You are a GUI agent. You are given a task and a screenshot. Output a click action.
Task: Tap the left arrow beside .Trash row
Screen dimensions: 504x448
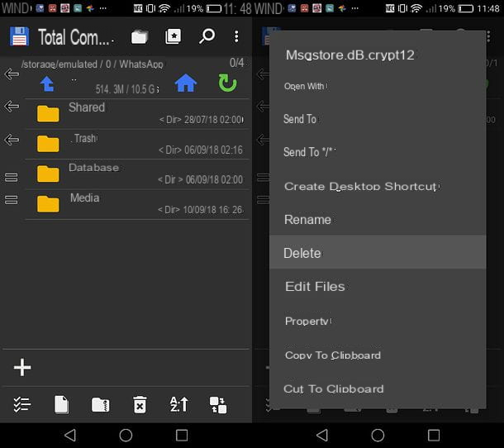(12, 140)
